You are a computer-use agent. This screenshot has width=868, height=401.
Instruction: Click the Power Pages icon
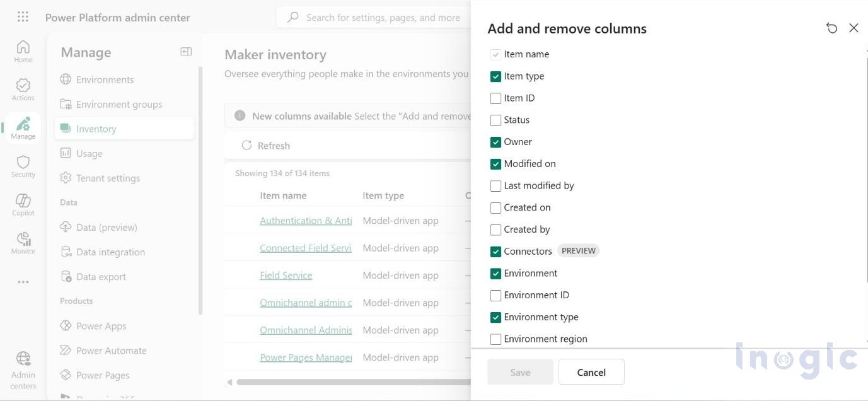pos(66,375)
